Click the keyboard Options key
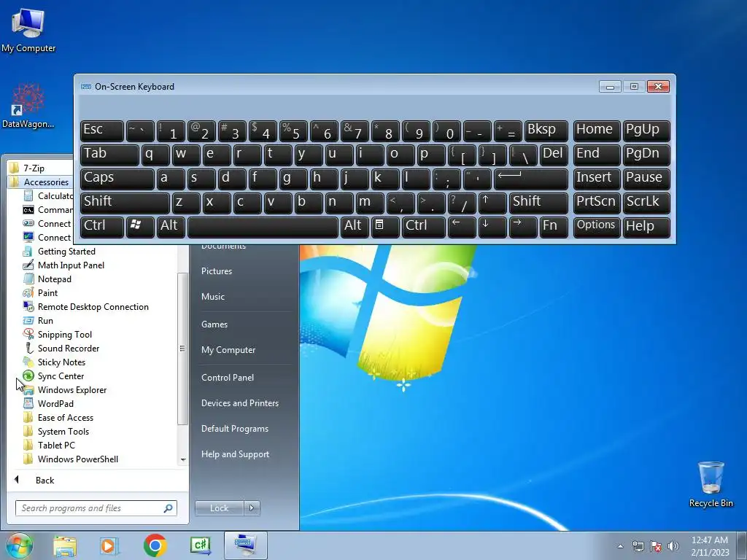Viewport: 747px width, 560px height. [596, 227]
